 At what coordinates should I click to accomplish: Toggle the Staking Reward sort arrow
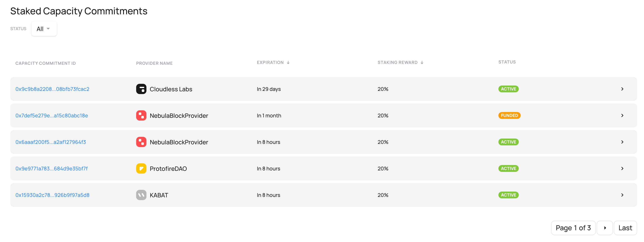422,62
